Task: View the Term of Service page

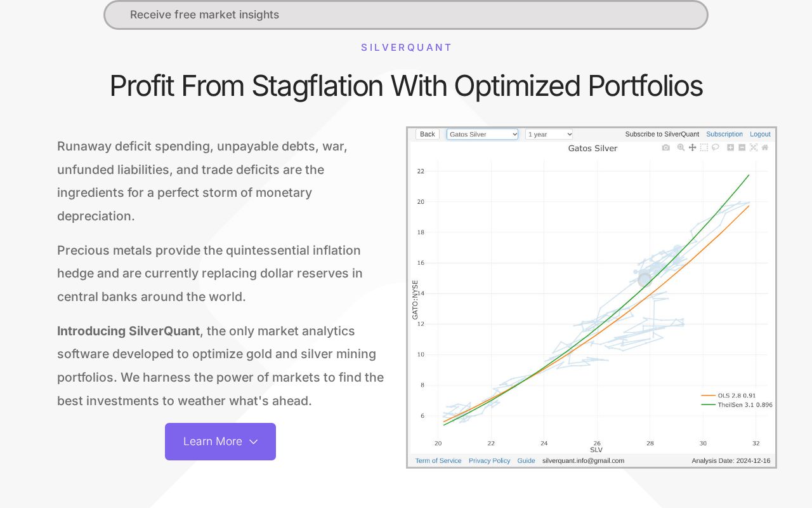Action: [438, 460]
